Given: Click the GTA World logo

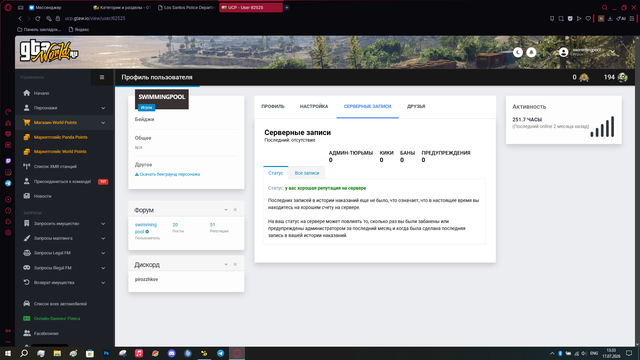Looking at the screenshot, I should tap(49, 51).
